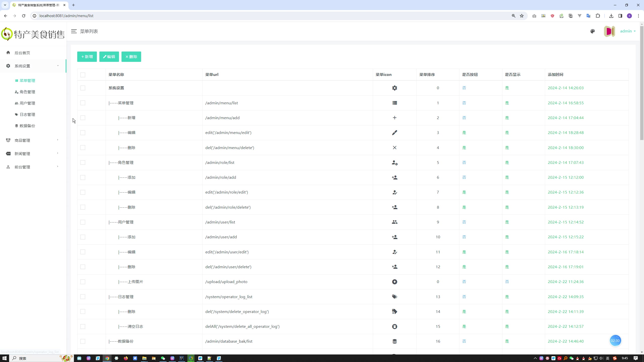The image size is (644, 362).
Task: Open Chrome from the taskbar
Action: (x=107, y=358)
